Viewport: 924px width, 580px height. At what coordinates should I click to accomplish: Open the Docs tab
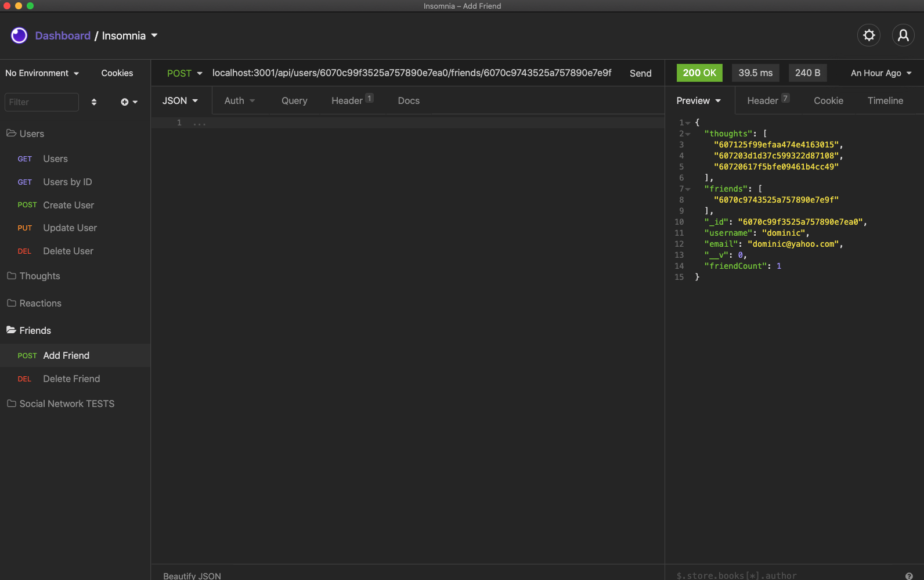[409, 100]
